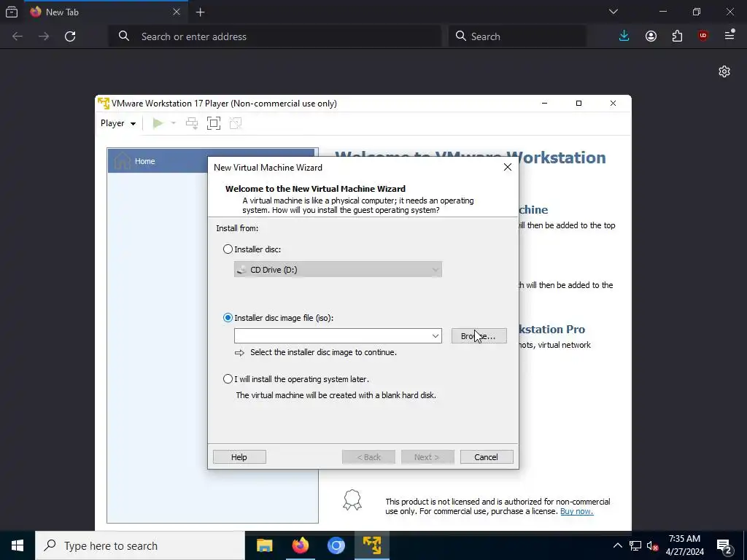Click the Help button in the wizard
Screen dimensions: 747x560
point(239,456)
